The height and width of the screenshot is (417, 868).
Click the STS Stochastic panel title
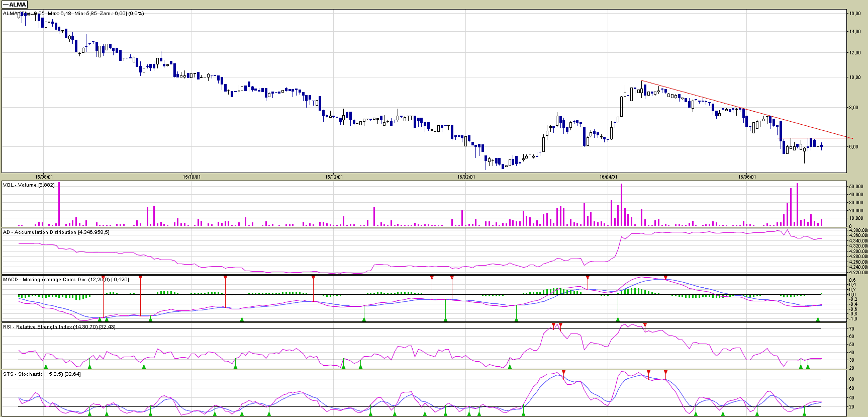pyautogui.click(x=42, y=374)
